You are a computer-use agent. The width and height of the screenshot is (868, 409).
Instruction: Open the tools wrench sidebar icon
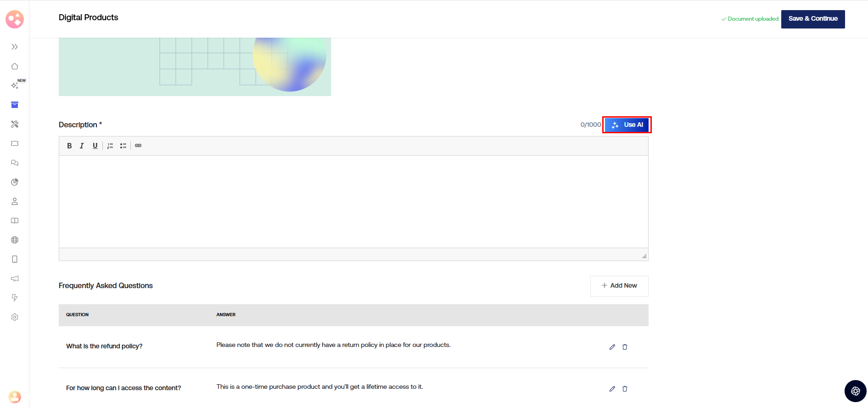point(15,124)
